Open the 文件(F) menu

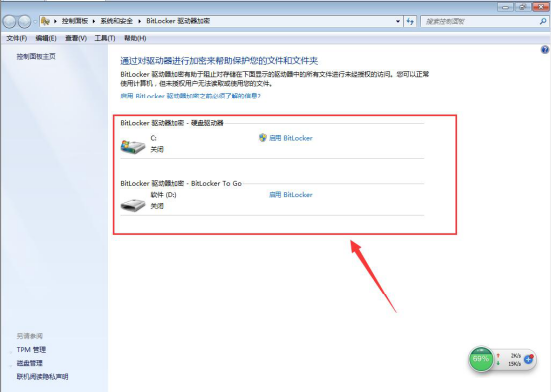[x=17, y=38]
